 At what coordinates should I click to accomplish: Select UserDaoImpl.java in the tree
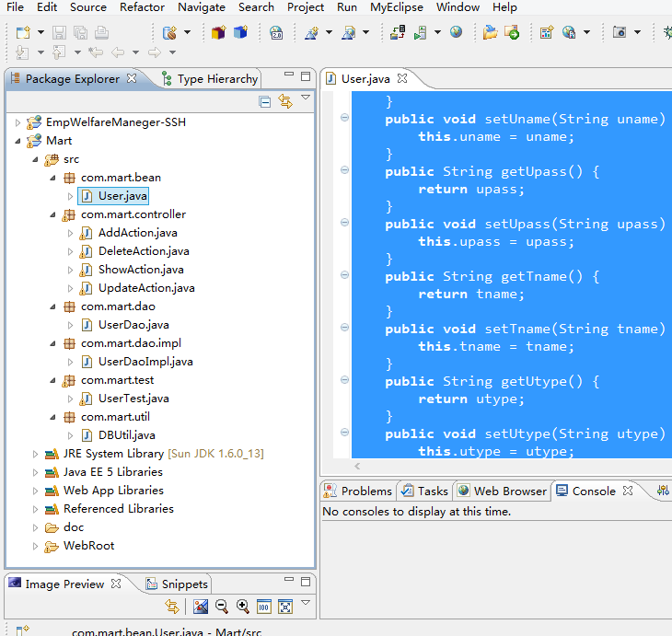coord(145,362)
